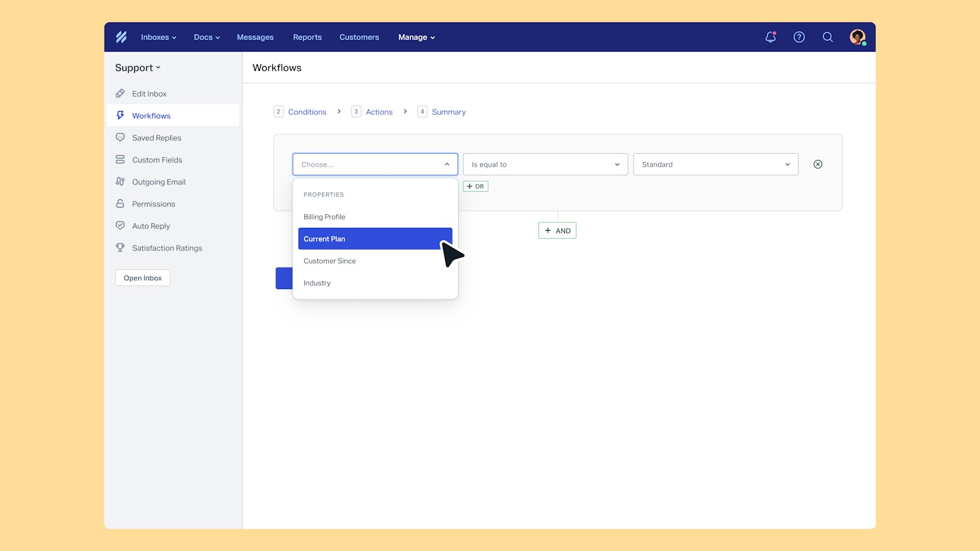Open the Support inbox switcher
980x551 pixels.
pos(138,67)
